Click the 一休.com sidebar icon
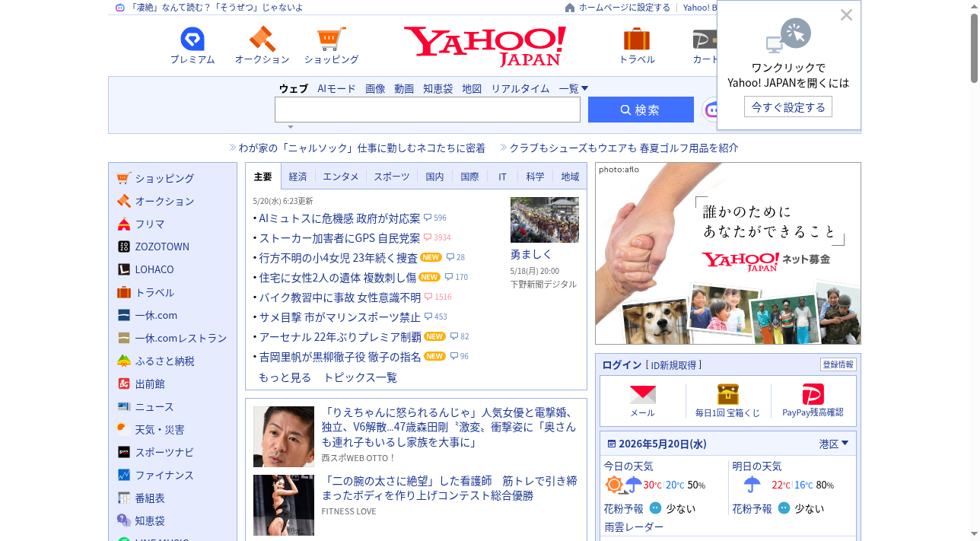The width and height of the screenshot is (980, 541). 124,315
